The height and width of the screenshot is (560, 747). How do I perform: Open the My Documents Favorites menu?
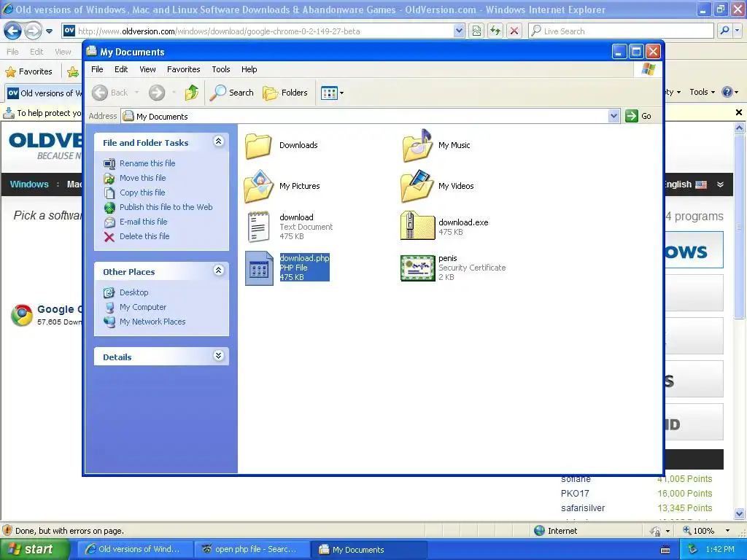coord(183,69)
